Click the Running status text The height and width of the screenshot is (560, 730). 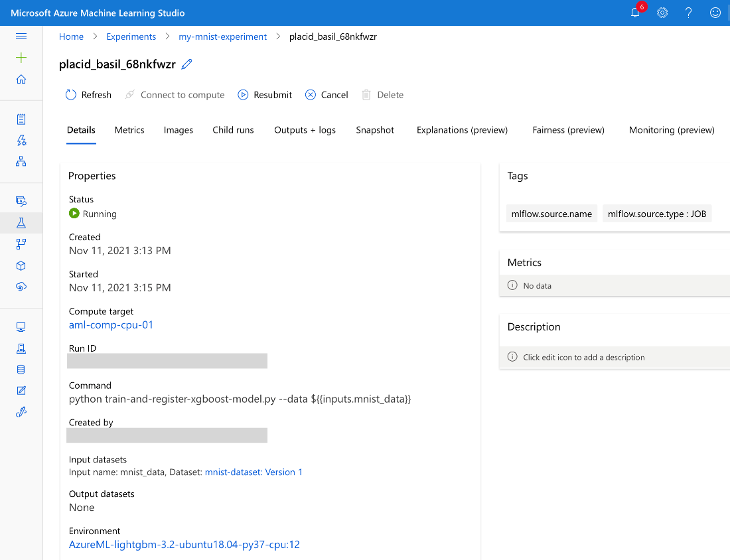(100, 214)
